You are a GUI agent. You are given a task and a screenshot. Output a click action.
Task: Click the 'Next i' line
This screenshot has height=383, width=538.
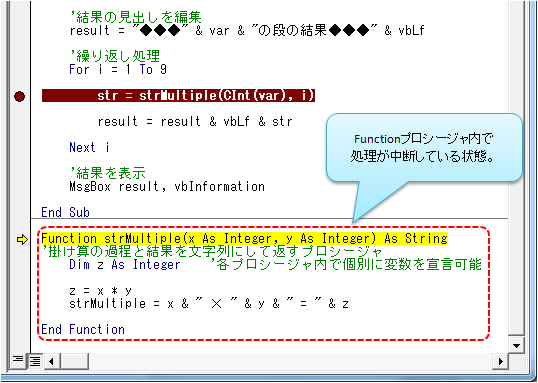(89, 148)
